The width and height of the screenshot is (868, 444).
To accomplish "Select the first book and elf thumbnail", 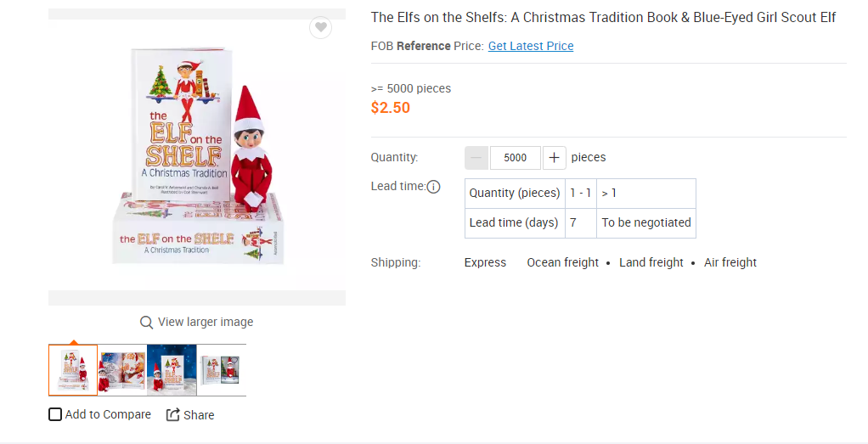I will 73,369.
